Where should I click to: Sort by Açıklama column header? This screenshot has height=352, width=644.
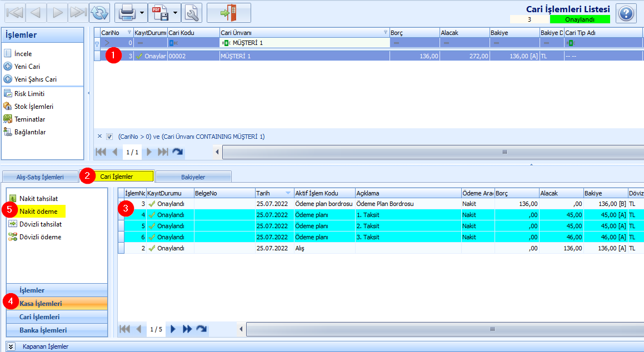click(408, 193)
